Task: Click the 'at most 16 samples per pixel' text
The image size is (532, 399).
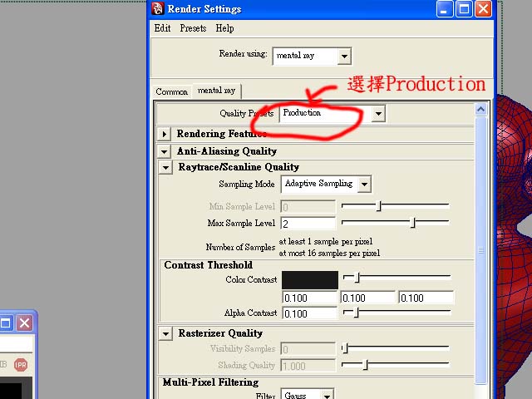Action: coord(329,253)
